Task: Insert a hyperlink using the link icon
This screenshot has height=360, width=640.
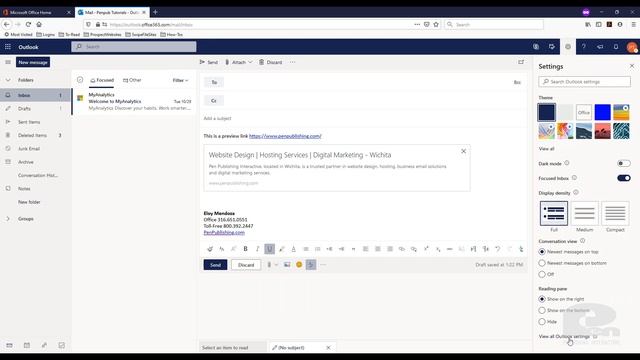Action: click(x=402, y=249)
